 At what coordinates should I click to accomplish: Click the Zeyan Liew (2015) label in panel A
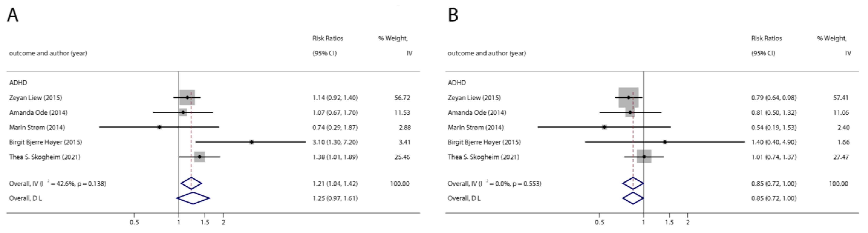36,98
